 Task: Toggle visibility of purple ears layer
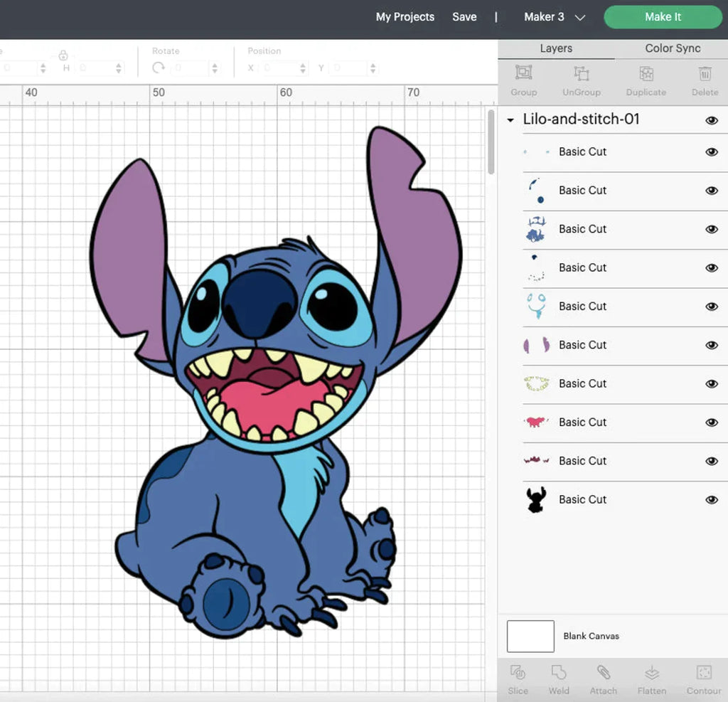(712, 346)
